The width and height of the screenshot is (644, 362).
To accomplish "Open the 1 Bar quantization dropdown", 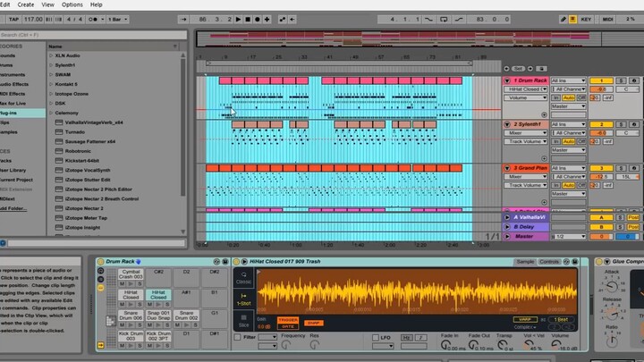I will tap(118, 20).
